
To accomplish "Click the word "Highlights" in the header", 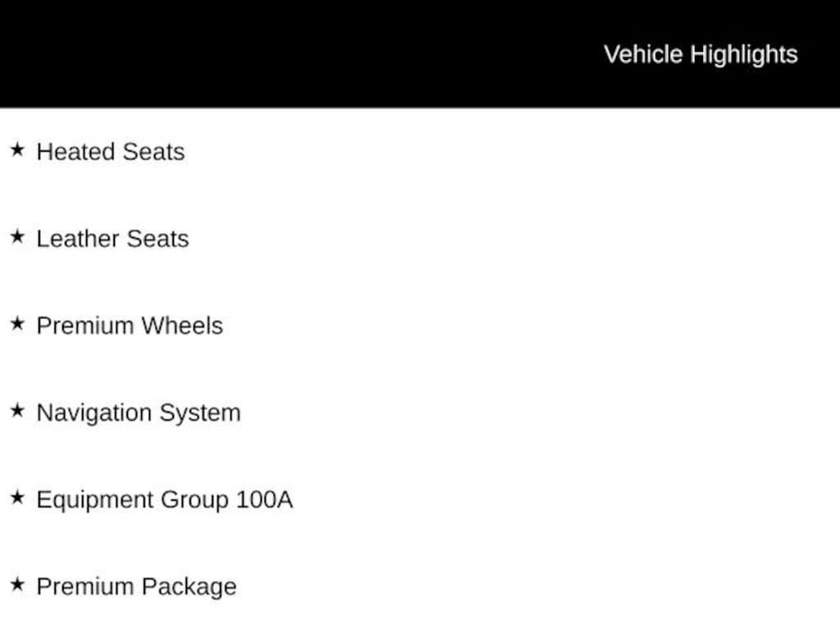I will click(x=744, y=54).
